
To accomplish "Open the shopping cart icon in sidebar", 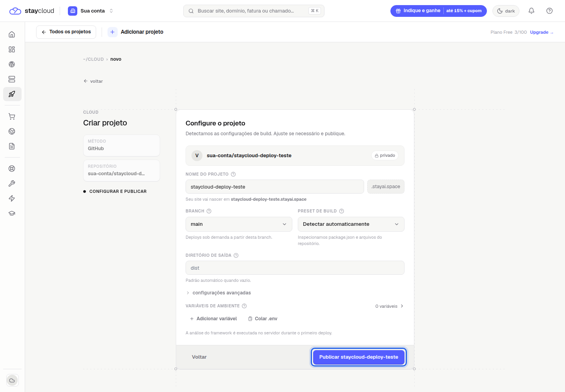I will [12, 116].
